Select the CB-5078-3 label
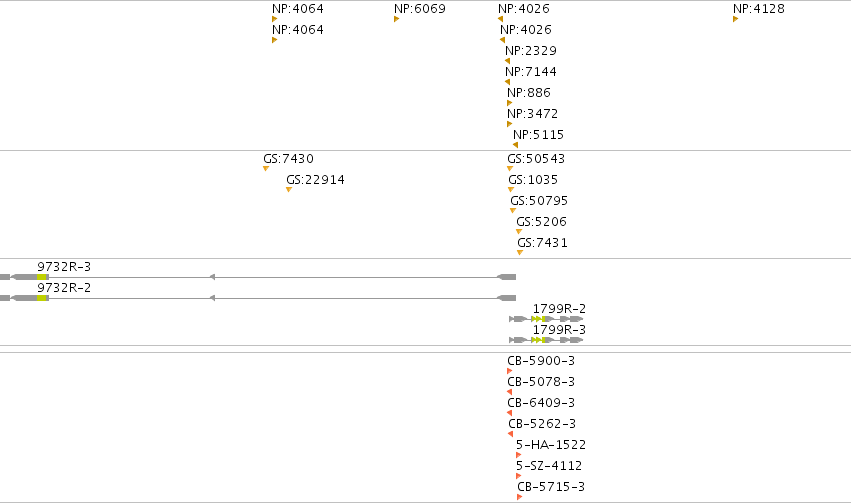 tap(541, 381)
